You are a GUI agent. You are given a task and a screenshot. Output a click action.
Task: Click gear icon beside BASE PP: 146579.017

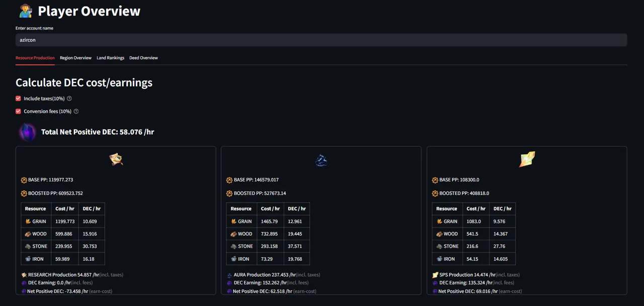pyautogui.click(x=229, y=180)
